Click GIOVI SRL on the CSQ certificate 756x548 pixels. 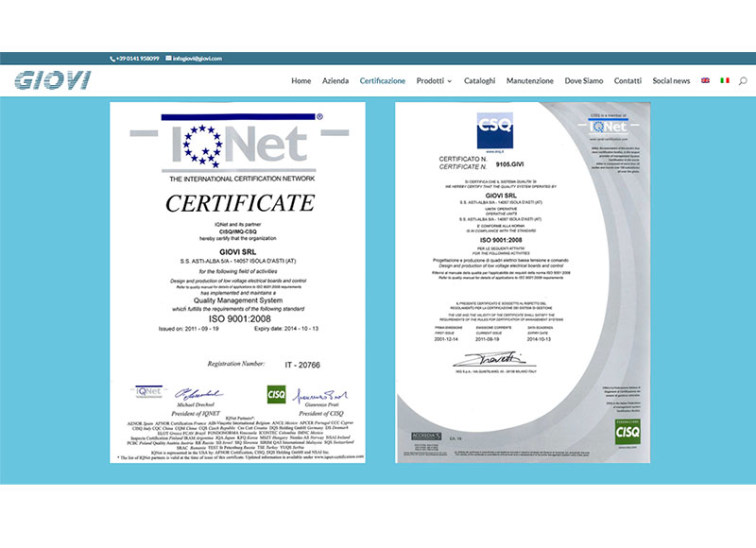point(501,196)
